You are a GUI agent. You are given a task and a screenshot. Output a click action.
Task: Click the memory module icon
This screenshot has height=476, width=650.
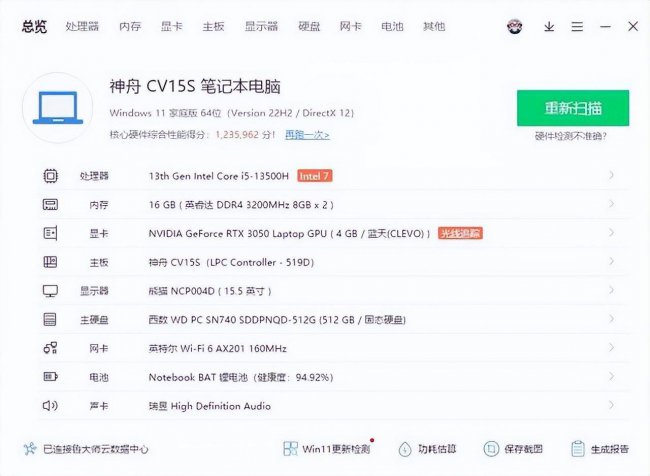point(51,204)
